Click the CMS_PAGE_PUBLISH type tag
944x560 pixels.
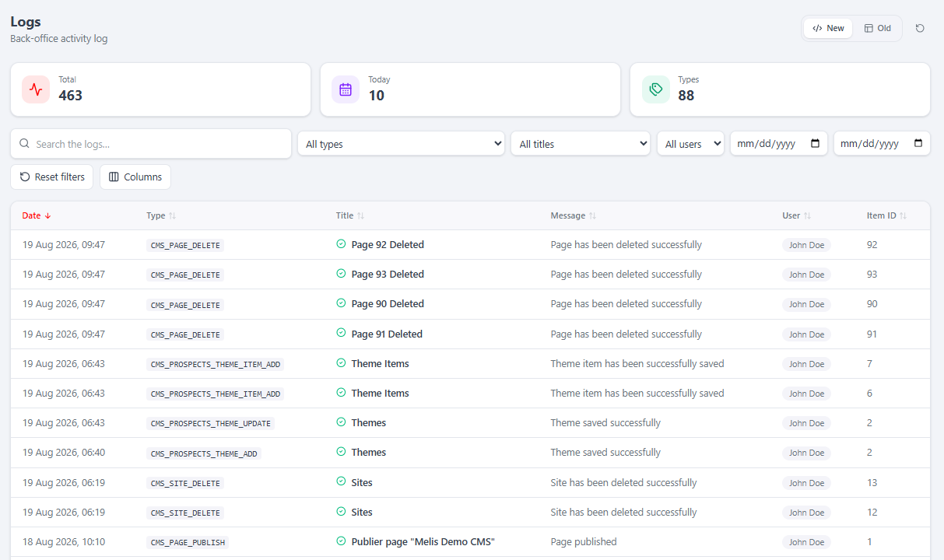(188, 542)
